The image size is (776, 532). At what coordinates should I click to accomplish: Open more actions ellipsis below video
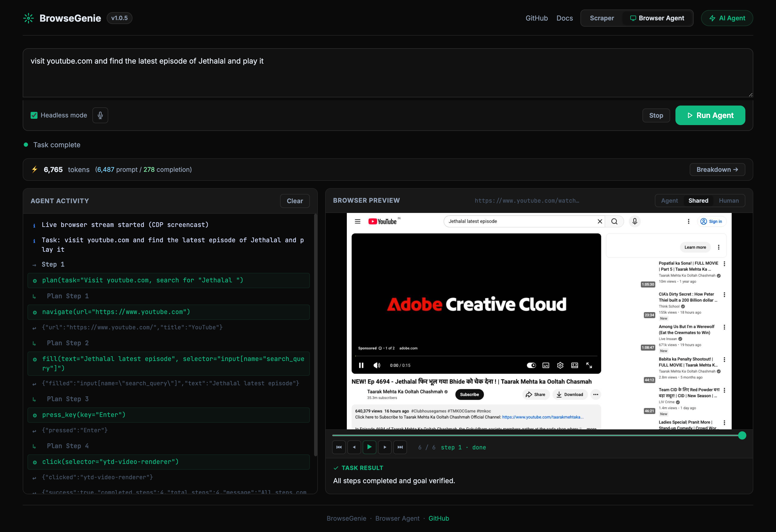(x=595, y=394)
